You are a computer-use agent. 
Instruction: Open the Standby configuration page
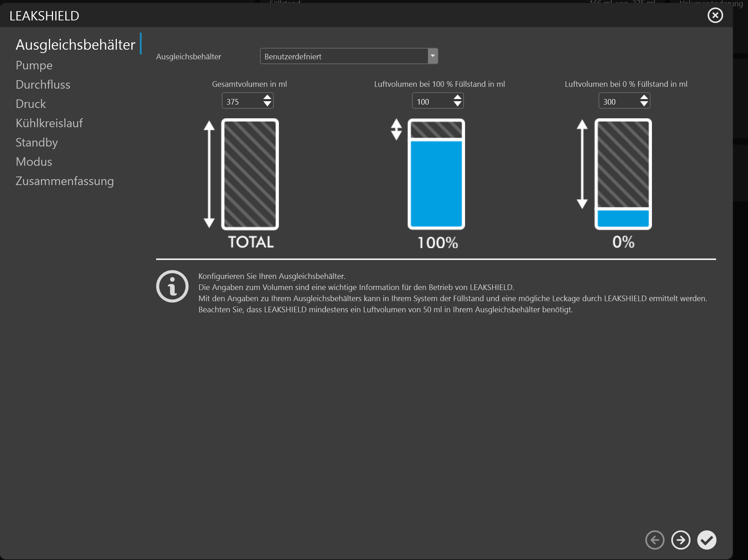tap(36, 142)
